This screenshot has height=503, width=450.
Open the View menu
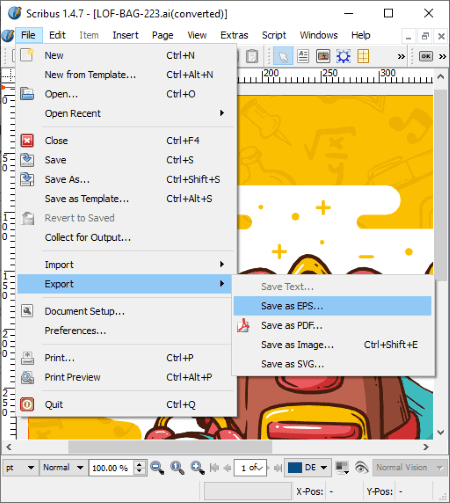click(197, 35)
